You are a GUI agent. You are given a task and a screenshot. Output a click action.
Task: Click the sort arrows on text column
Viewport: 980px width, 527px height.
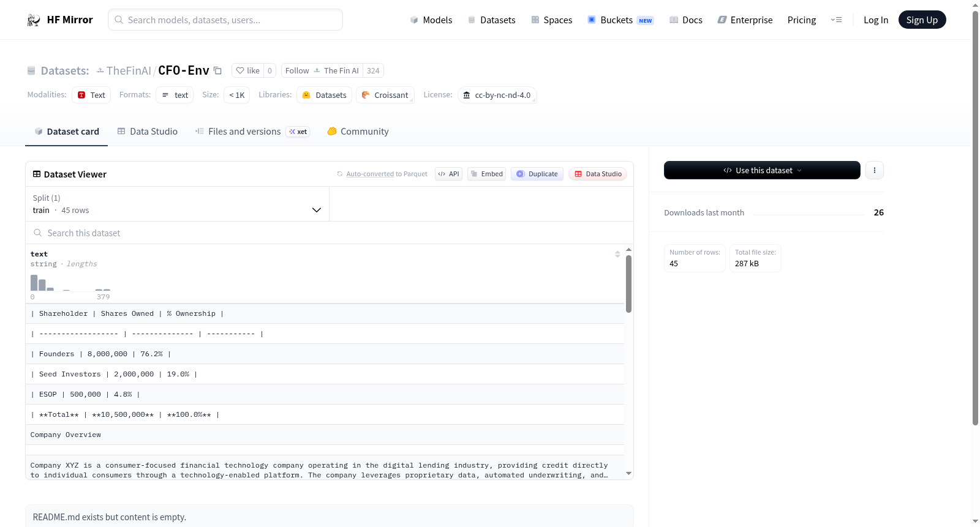click(x=617, y=254)
